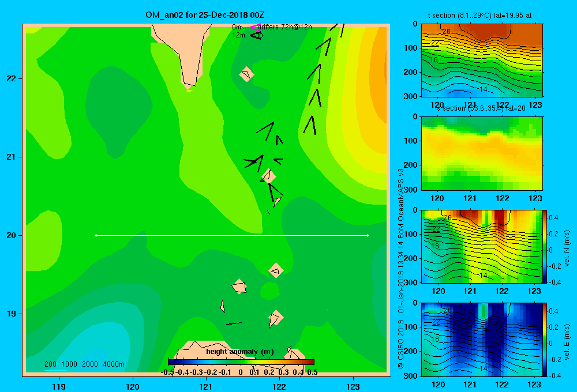Select the island marker near 122E, 19.5N
Viewport: 577px width, 392px height.
coord(276,270)
